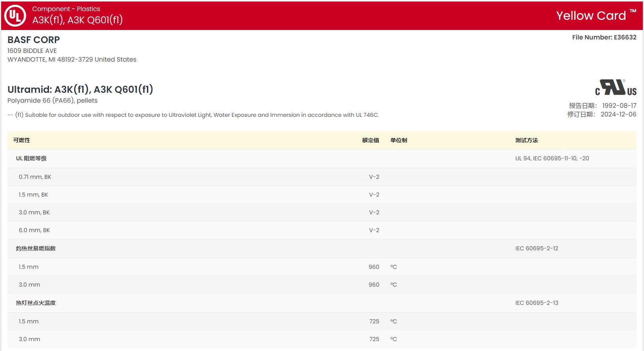Viewport: 644px width, 351px height.
Task: Click the BASF CORP company name
Action: click(x=34, y=40)
